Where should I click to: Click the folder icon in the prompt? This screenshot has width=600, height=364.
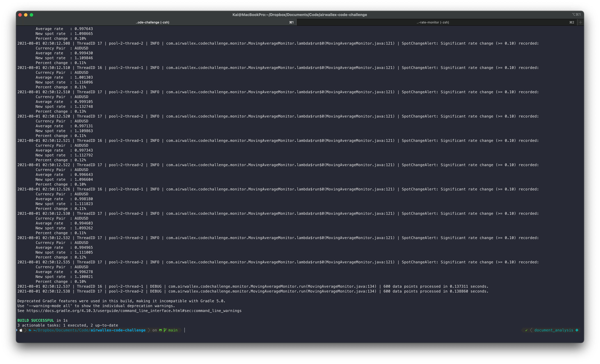(x=30, y=330)
